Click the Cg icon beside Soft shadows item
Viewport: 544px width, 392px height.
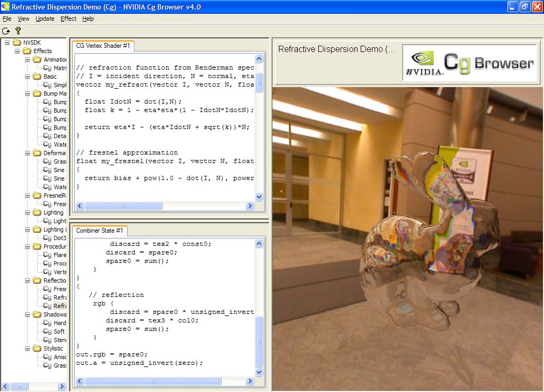point(47,331)
